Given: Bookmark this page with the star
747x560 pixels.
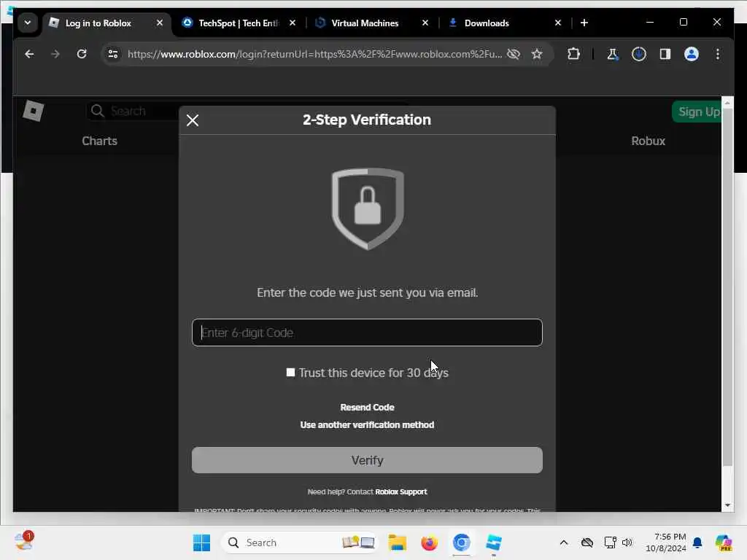Looking at the screenshot, I should 537,54.
